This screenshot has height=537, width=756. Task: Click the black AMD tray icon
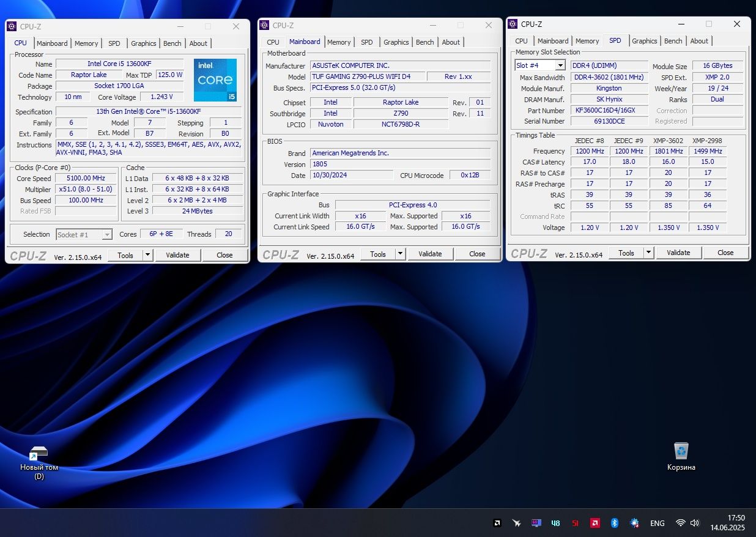pyautogui.click(x=498, y=523)
